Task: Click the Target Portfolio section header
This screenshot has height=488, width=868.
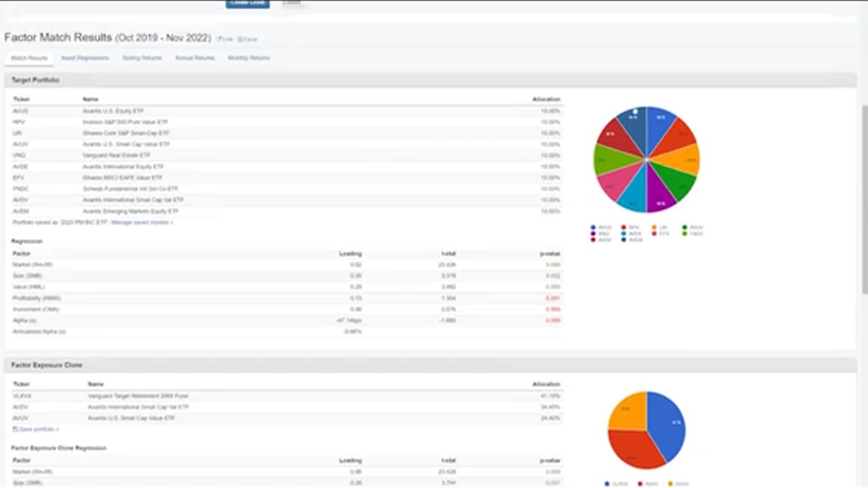Action: 431,80
